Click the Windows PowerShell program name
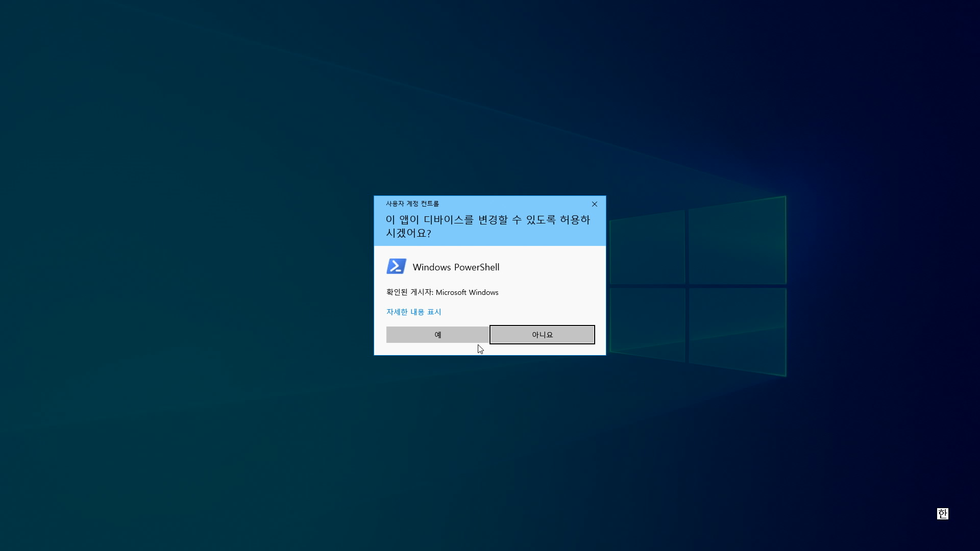This screenshot has height=551, width=980. point(456,267)
